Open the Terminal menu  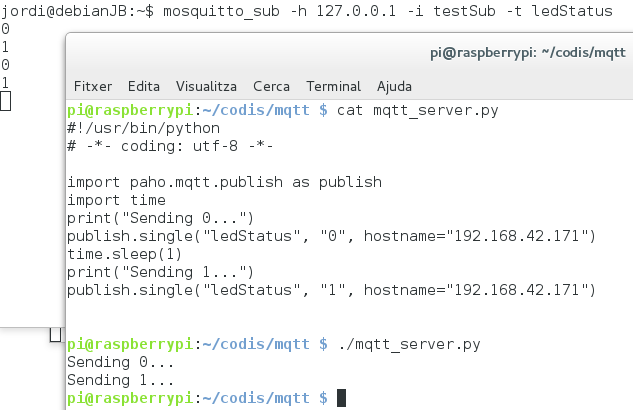(333, 86)
